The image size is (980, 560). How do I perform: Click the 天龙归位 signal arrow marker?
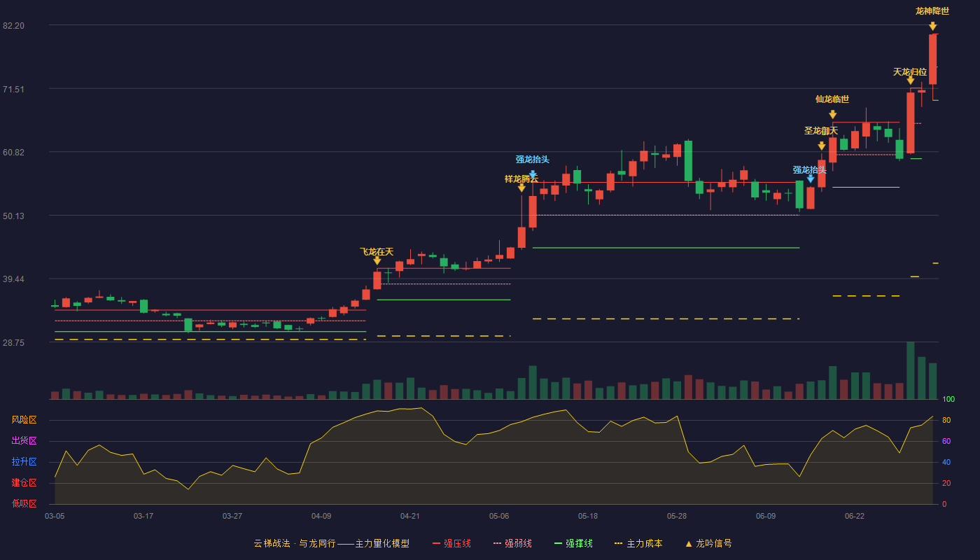(x=910, y=80)
